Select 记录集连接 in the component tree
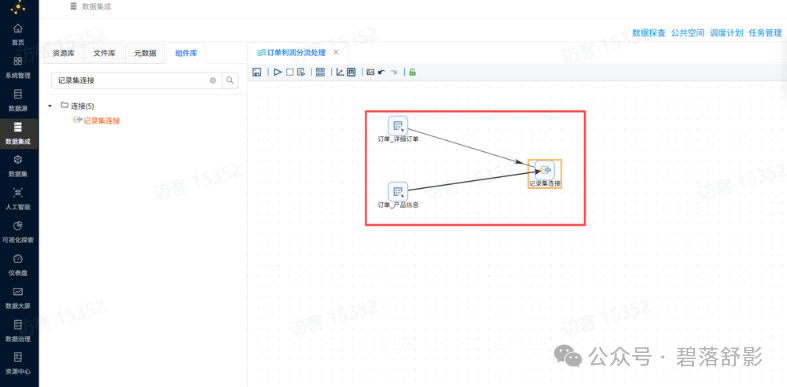The width and height of the screenshot is (787, 387). tap(102, 120)
